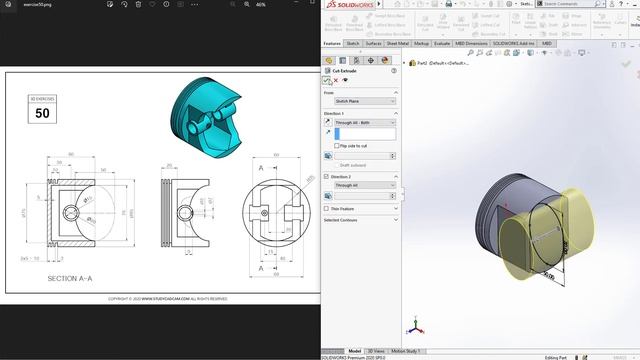Toggle the Direction 1 Draft On/Off icon
The image size is (640, 360).
328,156
